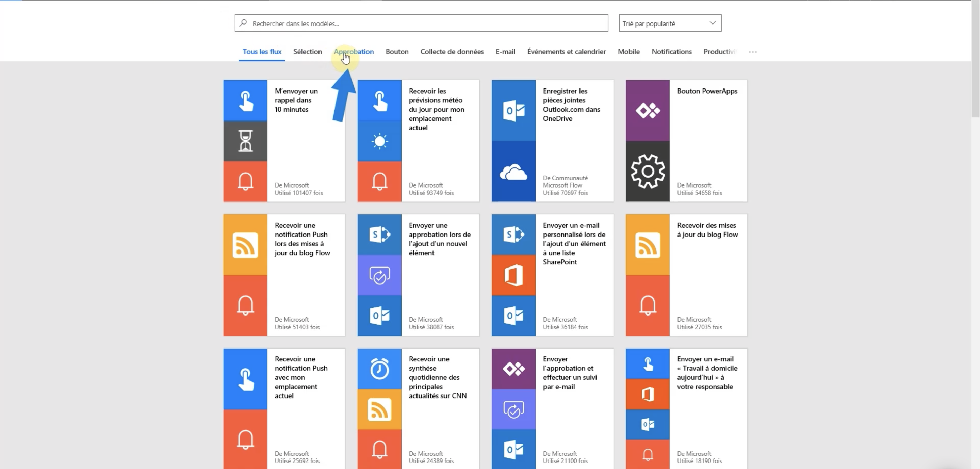Click the SharePoint icon on the e-mail personnalisé card
Viewport: 980px width, 469px height.
click(513, 234)
